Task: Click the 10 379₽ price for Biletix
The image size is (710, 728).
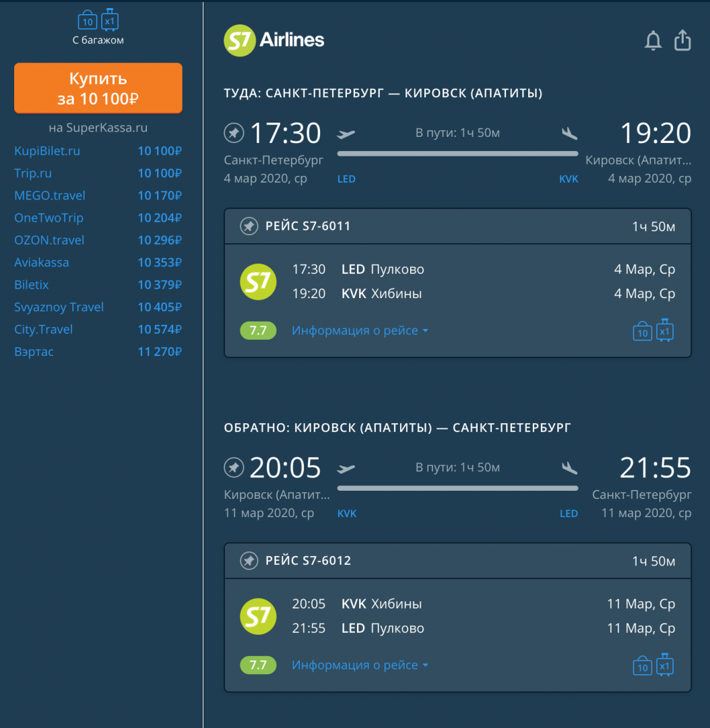Action: coord(160,284)
